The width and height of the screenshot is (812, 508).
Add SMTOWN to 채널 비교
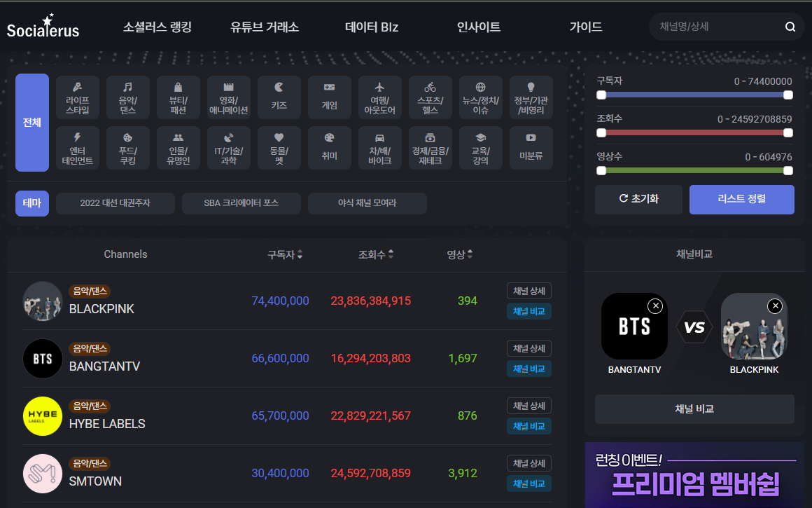pos(528,483)
